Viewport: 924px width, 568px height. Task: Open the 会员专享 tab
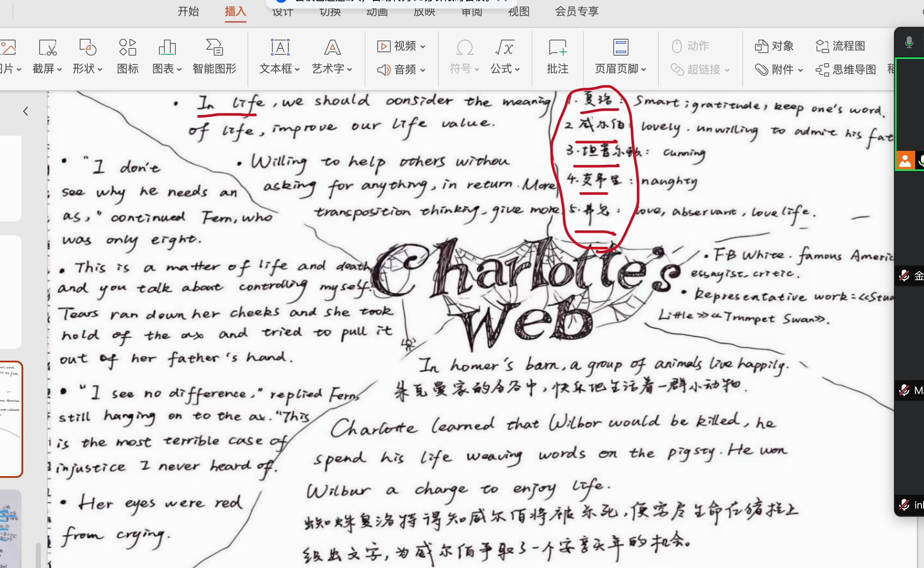pyautogui.click(x=577, y=11)
